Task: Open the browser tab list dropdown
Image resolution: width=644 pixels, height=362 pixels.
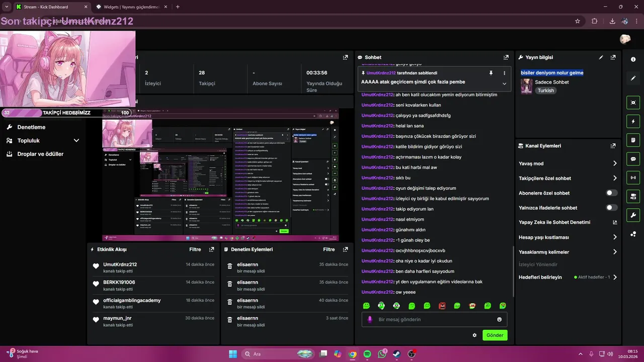Action: [6, 7]
